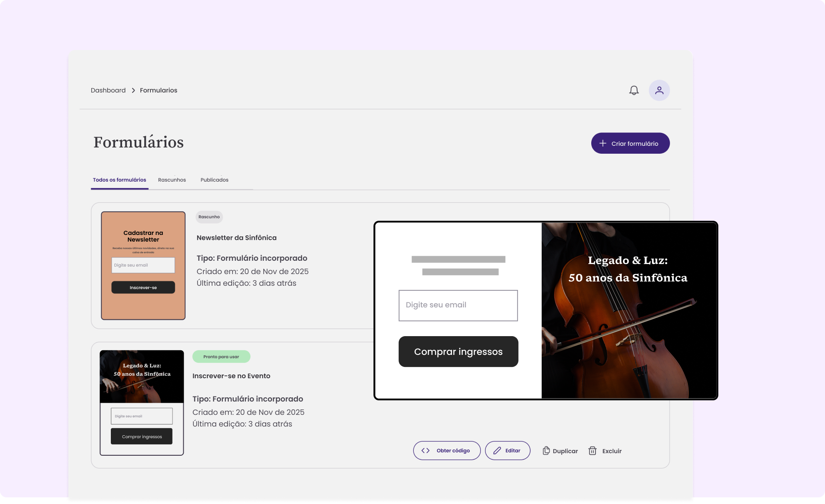Select the Obter código code icon
The height and width of the screenshot is (504, 825).
426,450
